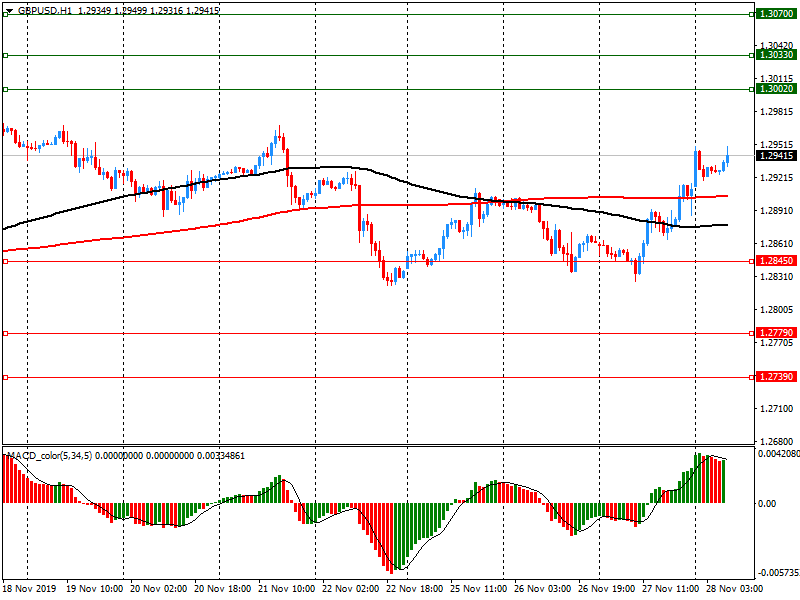Select the red 1.28450 price label
This screenshot has height=600, width=800.
776,260
